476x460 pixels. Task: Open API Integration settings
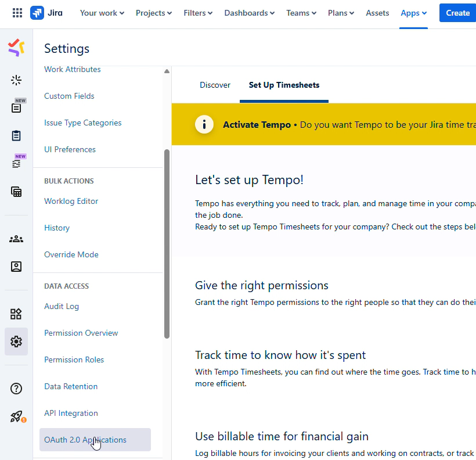[71, 413]
